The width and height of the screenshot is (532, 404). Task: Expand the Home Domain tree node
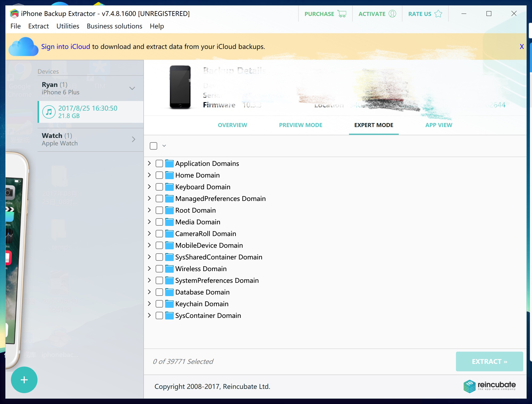[149, 175]
